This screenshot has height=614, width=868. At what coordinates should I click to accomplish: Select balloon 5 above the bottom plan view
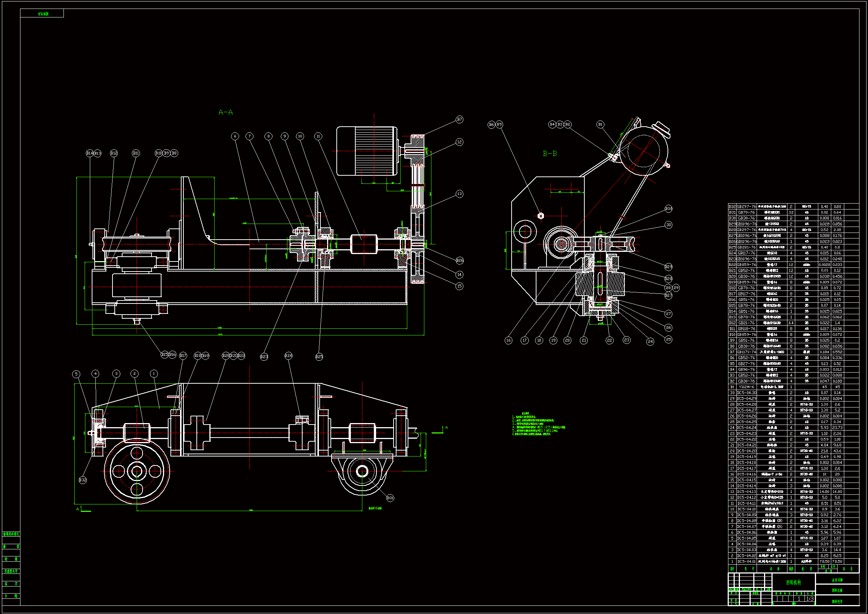pyautogui.click(x=76, y=374)
